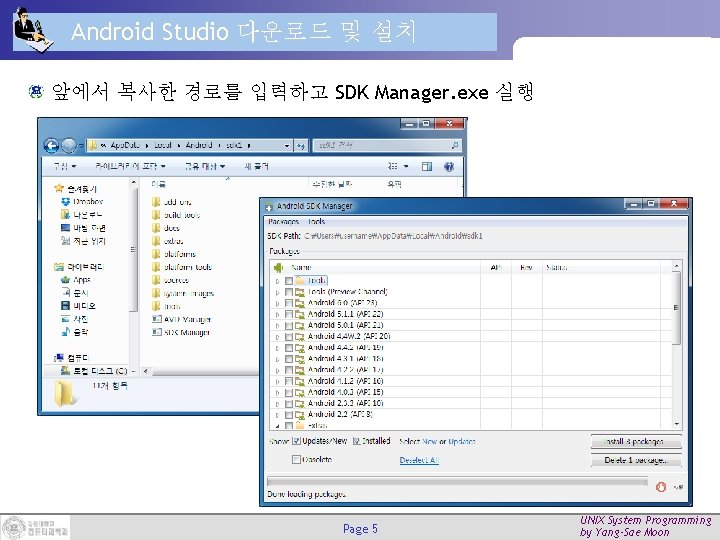Select Dropbox in Explorer favorites
The width and height of the screenshot is (720, 540).
[x=83, y=202]
